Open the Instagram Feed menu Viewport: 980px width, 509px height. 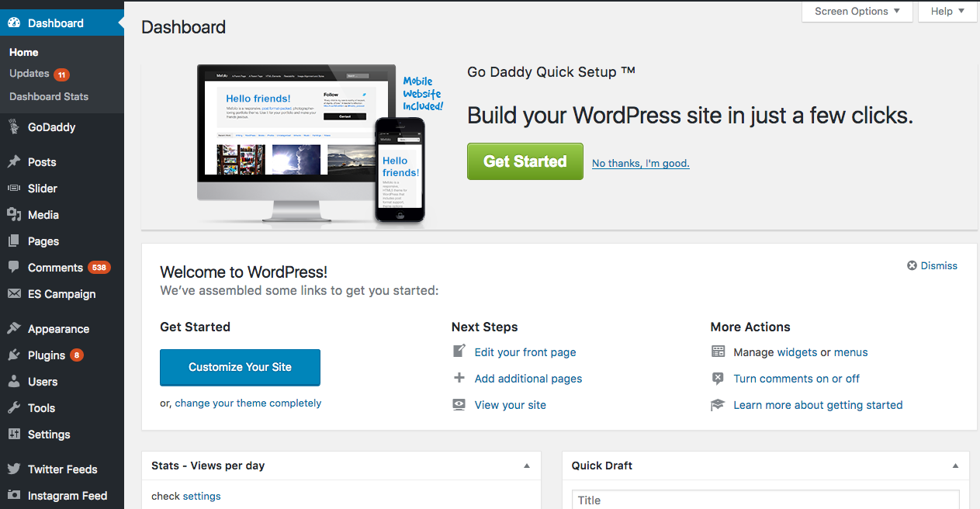62,496
